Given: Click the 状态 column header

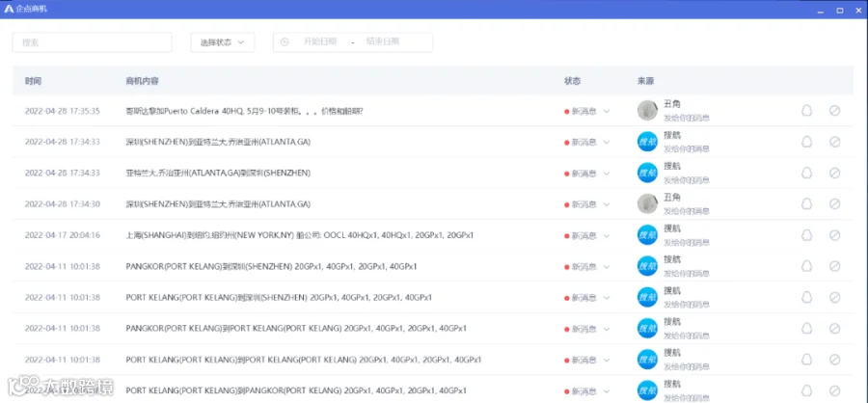Looking at the screenshot, I should pyautogui.click(x=572, y=81).
